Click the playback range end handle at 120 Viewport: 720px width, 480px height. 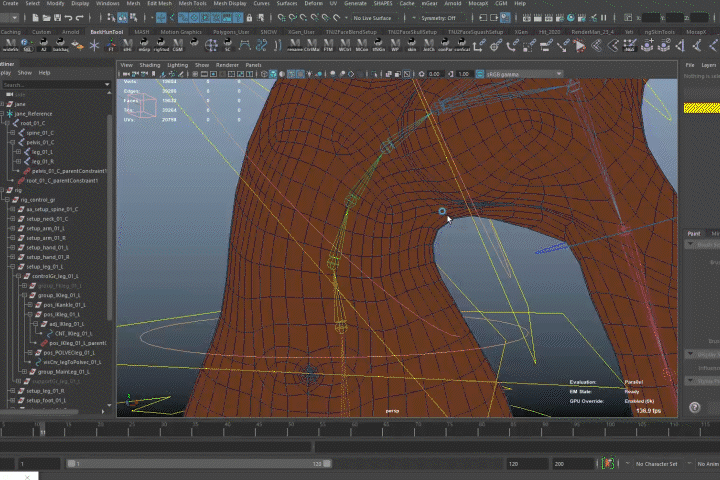coord(327,463)
